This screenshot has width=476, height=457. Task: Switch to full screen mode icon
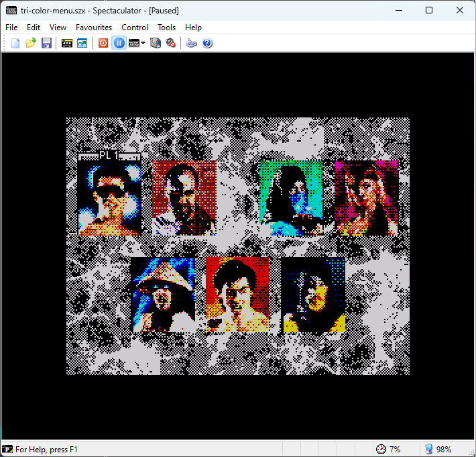point(82,43)
